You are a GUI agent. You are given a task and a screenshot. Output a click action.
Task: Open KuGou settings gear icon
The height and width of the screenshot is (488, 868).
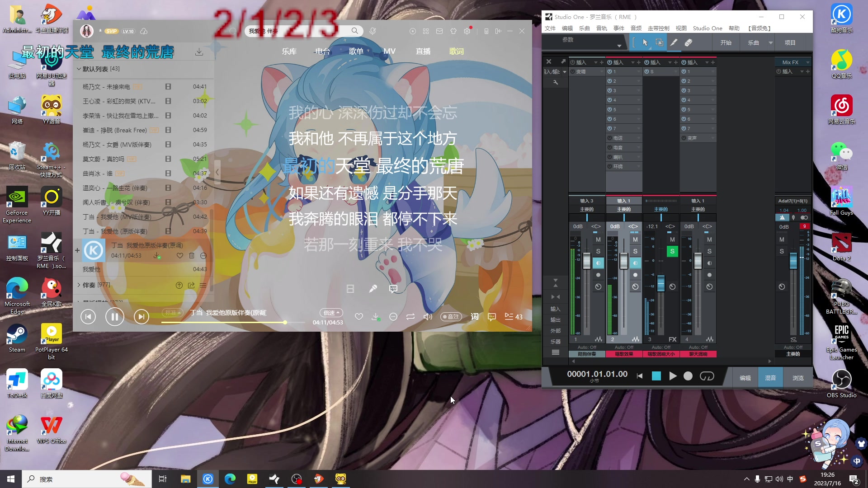point(467,31)
